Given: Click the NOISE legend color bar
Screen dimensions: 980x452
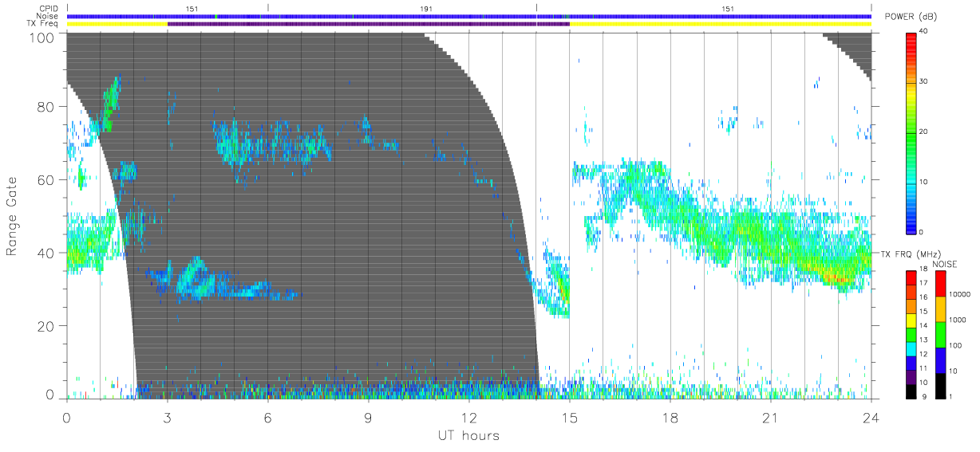Looking at the screenshot, I should [x=939, y=333].
